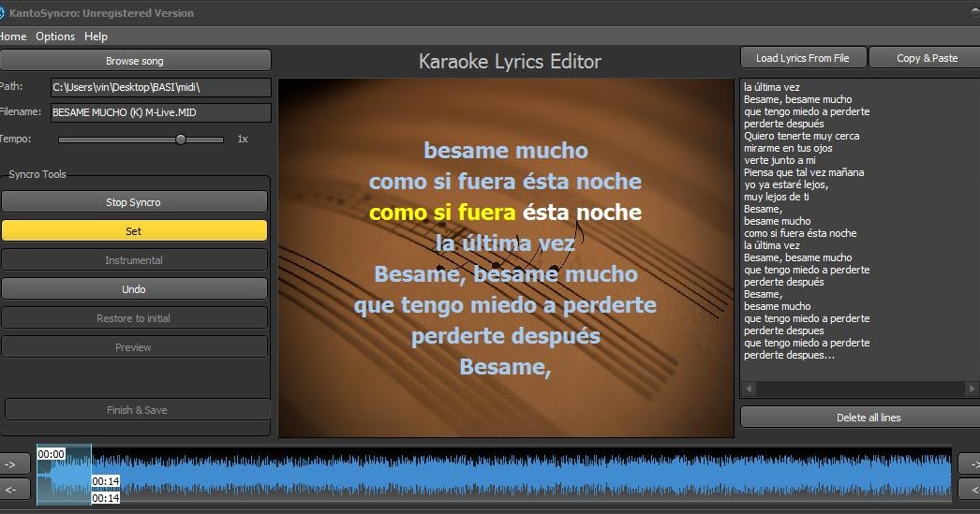
Task: Select 'como si fuera ésta noche' in lyrics list
Action: [800, 233]
